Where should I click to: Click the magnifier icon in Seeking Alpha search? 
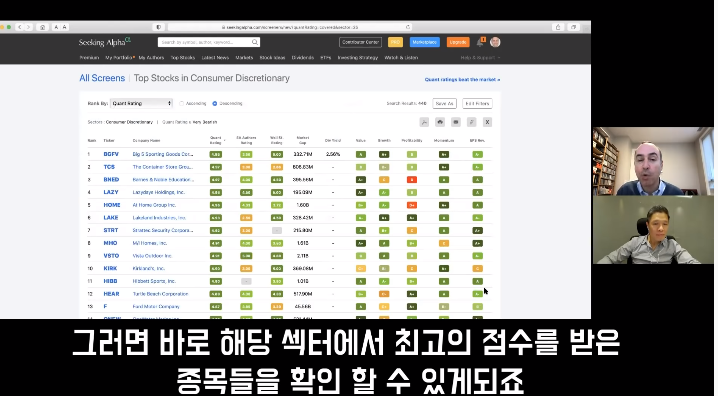pos(255,42)
